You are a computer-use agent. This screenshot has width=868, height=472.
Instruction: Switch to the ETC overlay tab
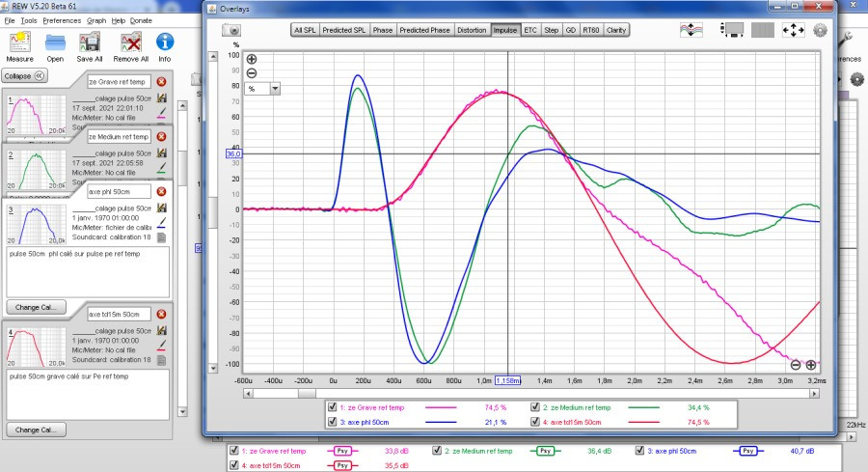[530, 30]
